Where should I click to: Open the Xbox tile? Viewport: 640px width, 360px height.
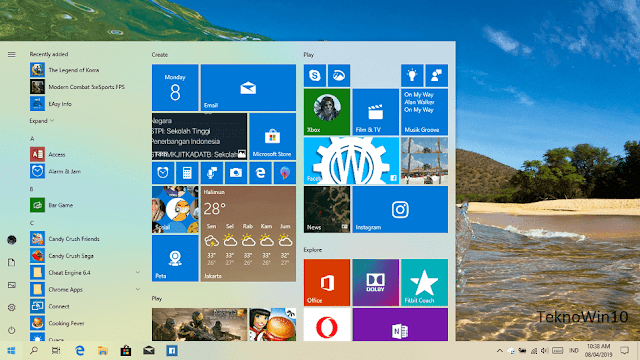pos(327,112)
